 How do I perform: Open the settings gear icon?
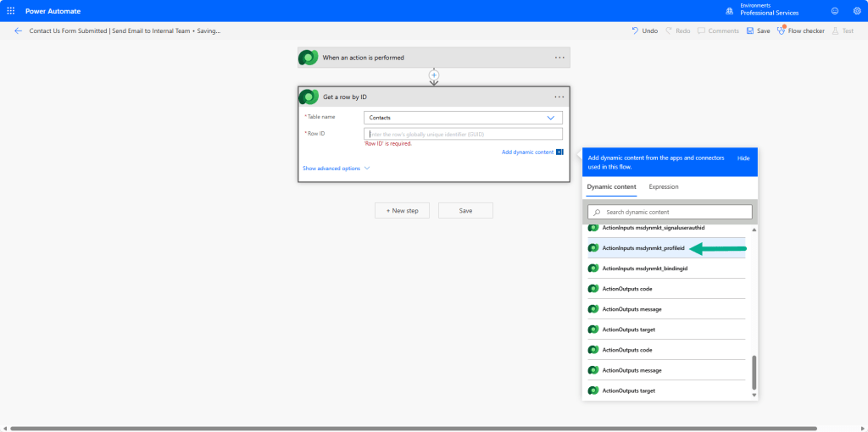click(x=856, y=11)
